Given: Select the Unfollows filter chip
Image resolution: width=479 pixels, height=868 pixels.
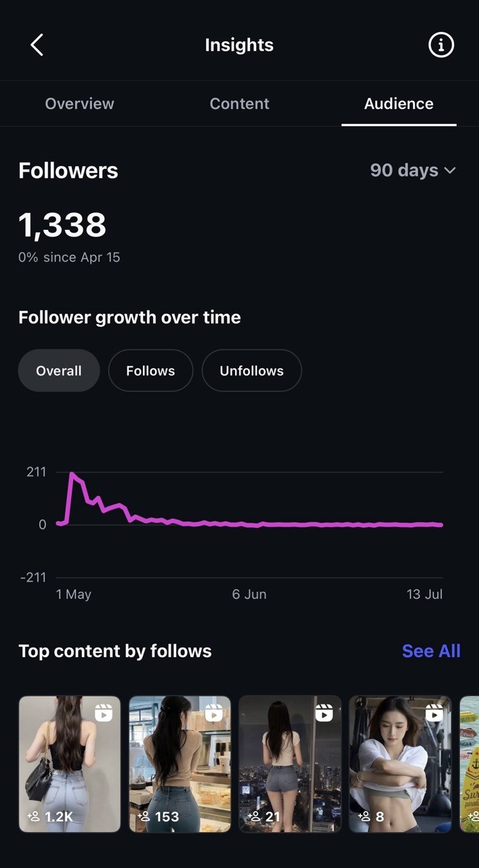Looking at the screenshot, I should [x=252, y=370].
